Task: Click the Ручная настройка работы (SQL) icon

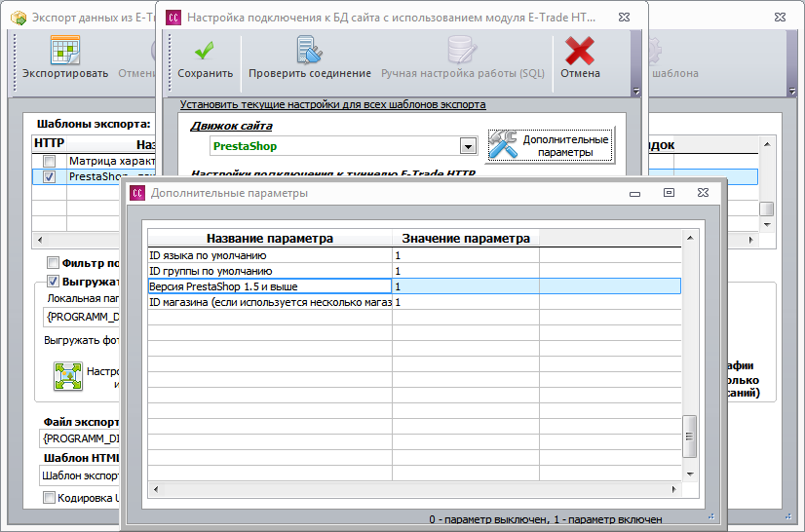Action: (x=462, y=50)
